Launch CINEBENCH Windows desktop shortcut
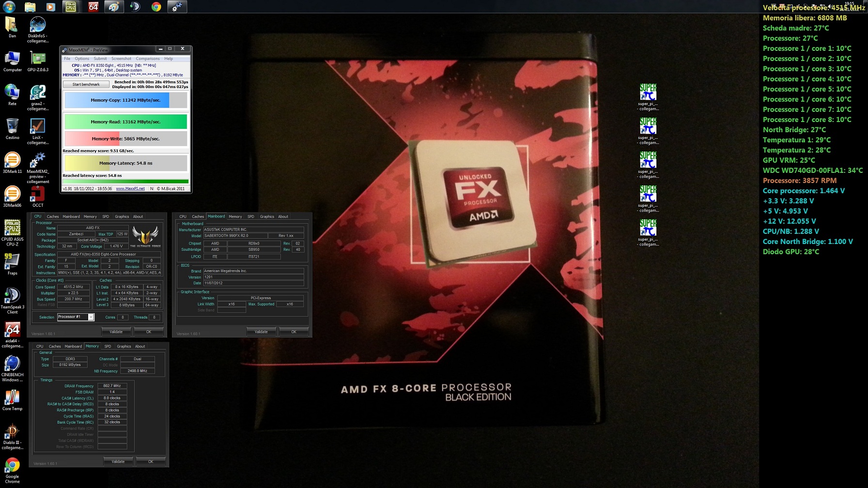 [12, 369]
